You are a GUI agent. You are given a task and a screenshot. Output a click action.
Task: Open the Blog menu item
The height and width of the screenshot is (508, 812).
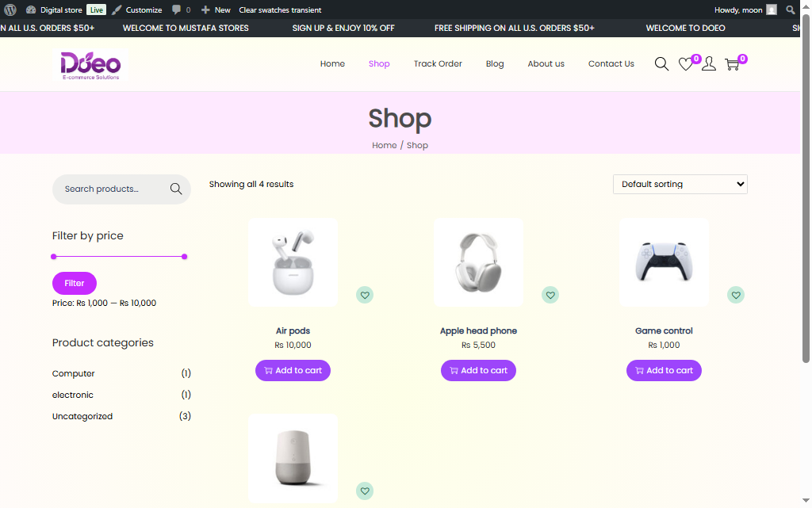[495, 63]
